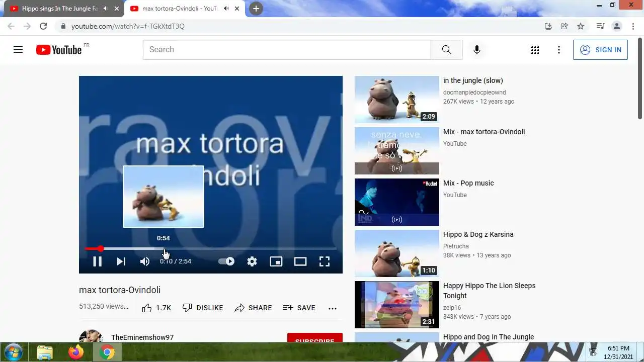Click the hippo preview thumbnail above timeline

click(164, 197)
